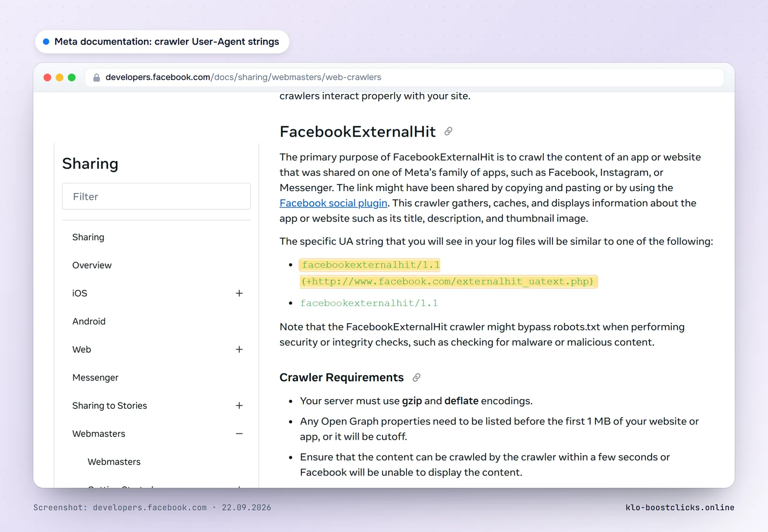Open the iOS sidebar item
Image resolution: width=768 pixels, height=532 pixels.
(80, 293)
